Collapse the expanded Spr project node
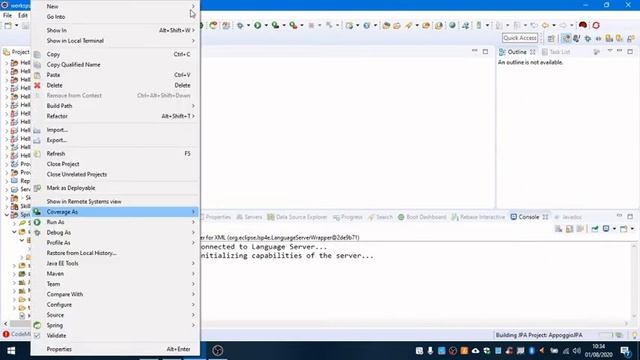The image size is (640, 360). (x=7, y=214)
